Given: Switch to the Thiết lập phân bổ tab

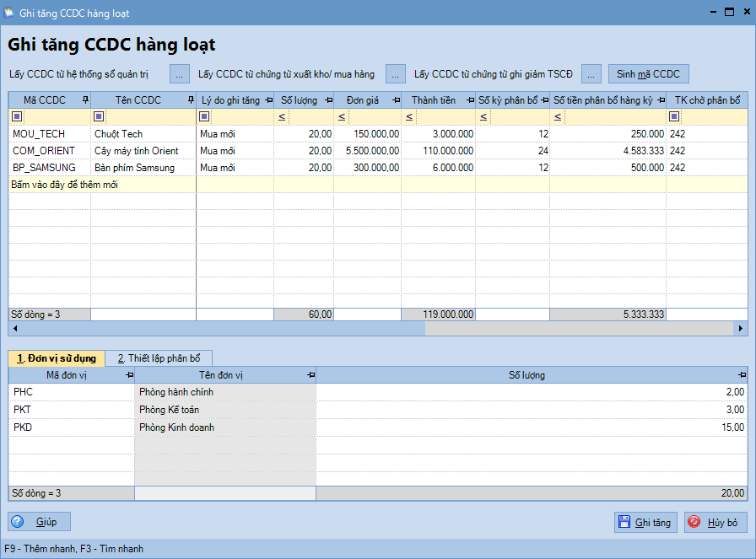Looking at the screenshot, I should [158, 357].
